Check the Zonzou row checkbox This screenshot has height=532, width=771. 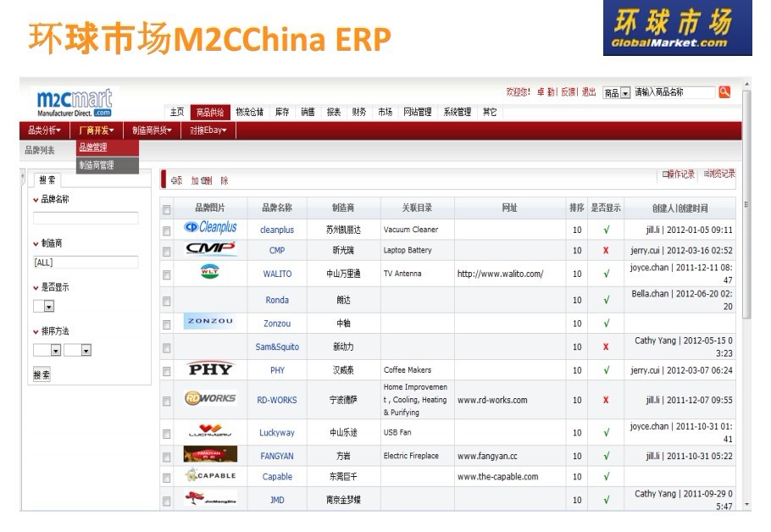[167, 324]
